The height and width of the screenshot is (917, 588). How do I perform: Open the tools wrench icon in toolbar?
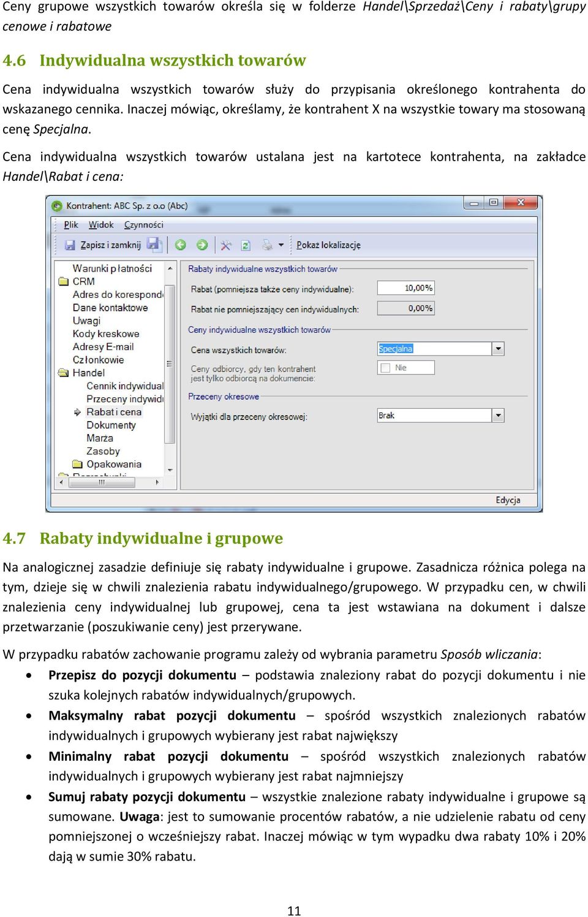226,245
